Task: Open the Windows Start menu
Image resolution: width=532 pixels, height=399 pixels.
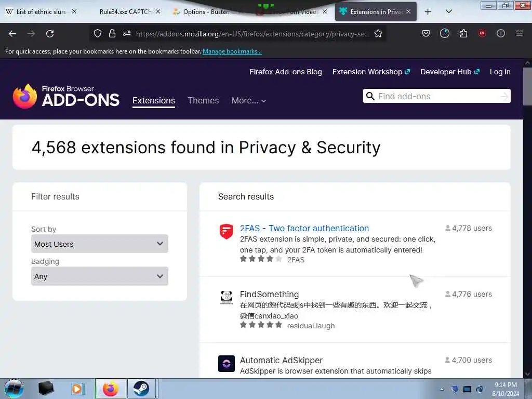Action: coord(14,389)
